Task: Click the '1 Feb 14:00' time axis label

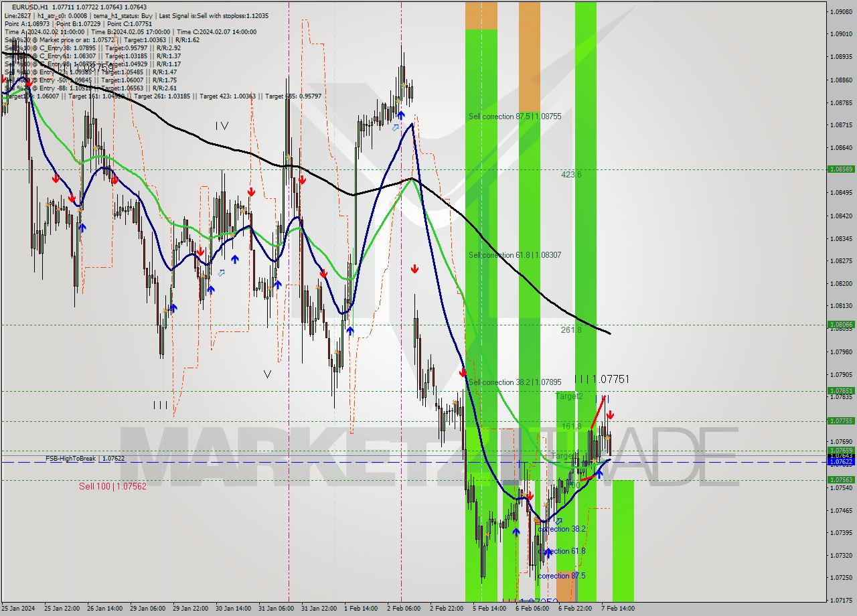Action: [x=361, y=609]
